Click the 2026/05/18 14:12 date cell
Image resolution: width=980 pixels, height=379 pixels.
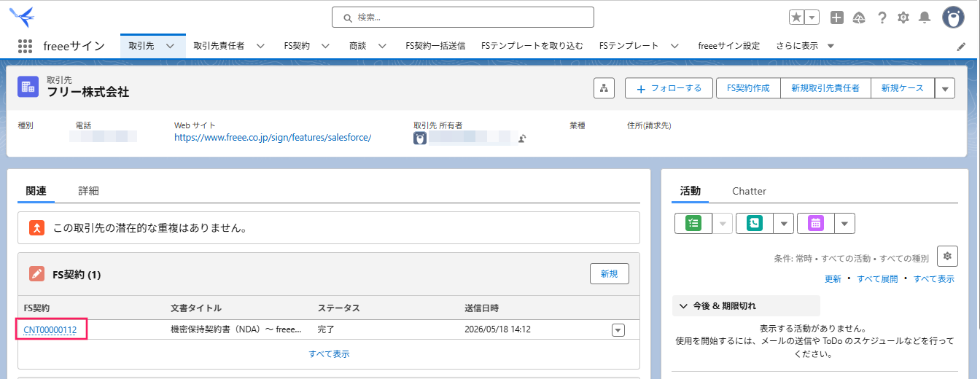click(x=497, y=329)
